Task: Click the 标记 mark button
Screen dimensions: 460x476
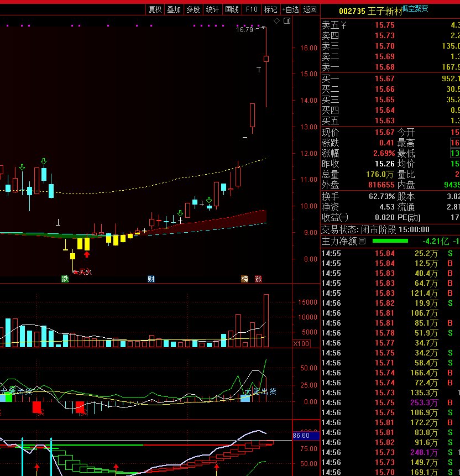Action: pos(270,9)
